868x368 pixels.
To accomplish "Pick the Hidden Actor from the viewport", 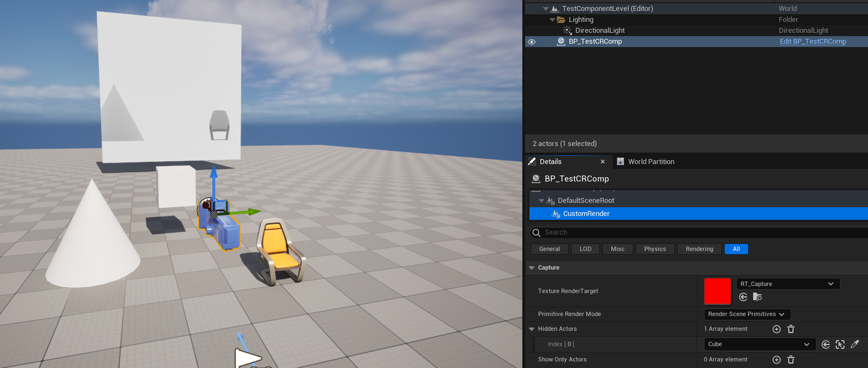I will [840, 344].
